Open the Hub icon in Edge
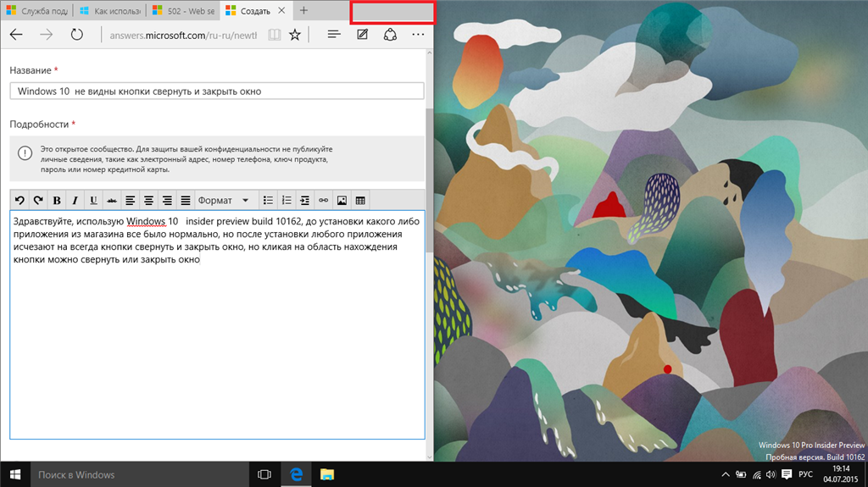This screenshot has height=487, width=868. [x=334, y=35]
